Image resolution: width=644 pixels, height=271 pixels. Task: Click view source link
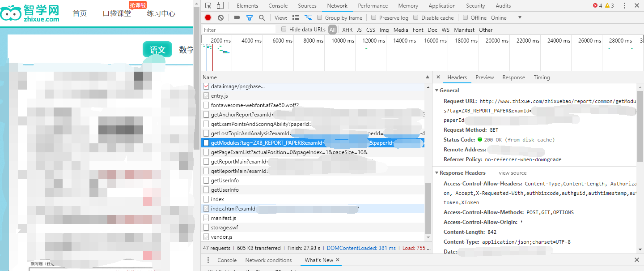(x=513, y=172)
